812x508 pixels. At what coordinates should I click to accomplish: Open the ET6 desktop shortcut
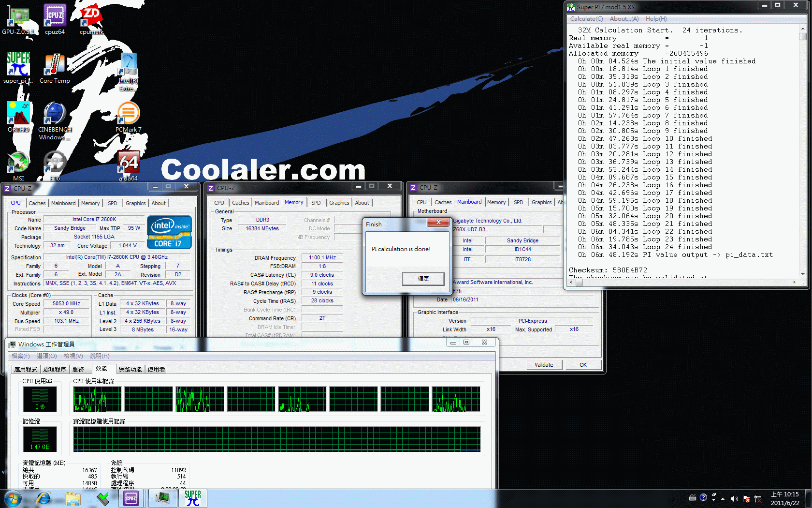click(x=55, y=166)
